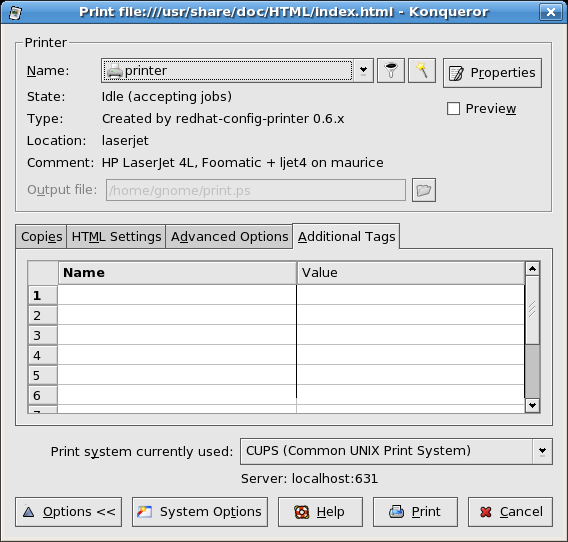Click the Name cell in row 3
The image size is (568, 542).
coord(177,335)
